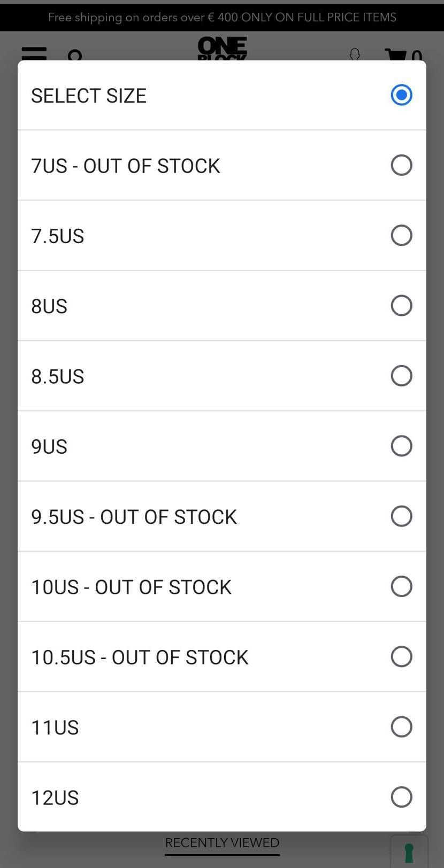Click the free shipping announcement banner
Viewport: 444px width, 868px height.
222,17
